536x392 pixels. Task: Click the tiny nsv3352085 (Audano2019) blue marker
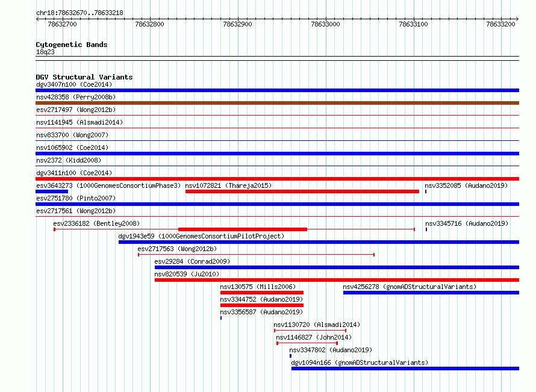[426, 191]
